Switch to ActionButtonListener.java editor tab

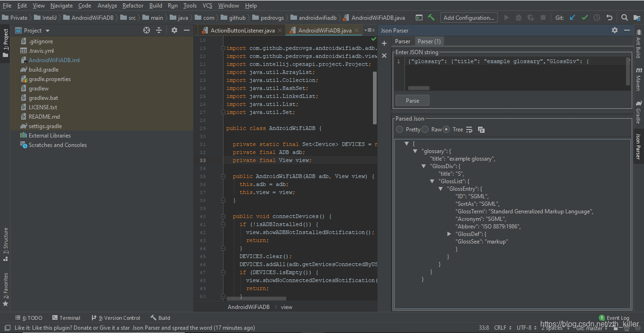pyautogui.click(x=242, y=30)
